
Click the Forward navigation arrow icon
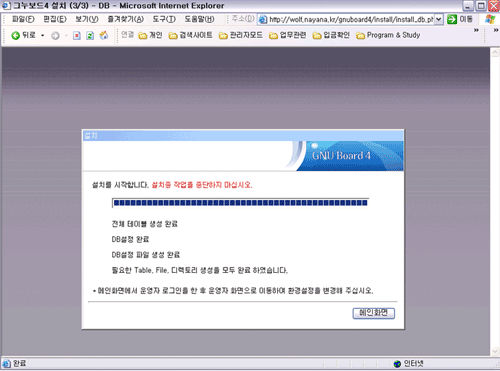55,36
